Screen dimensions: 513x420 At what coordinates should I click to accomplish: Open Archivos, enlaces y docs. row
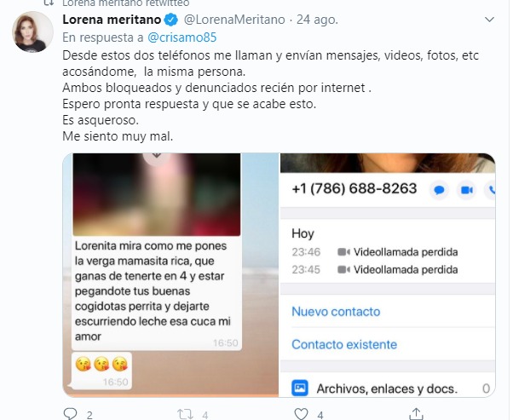[x=388, y=388]
